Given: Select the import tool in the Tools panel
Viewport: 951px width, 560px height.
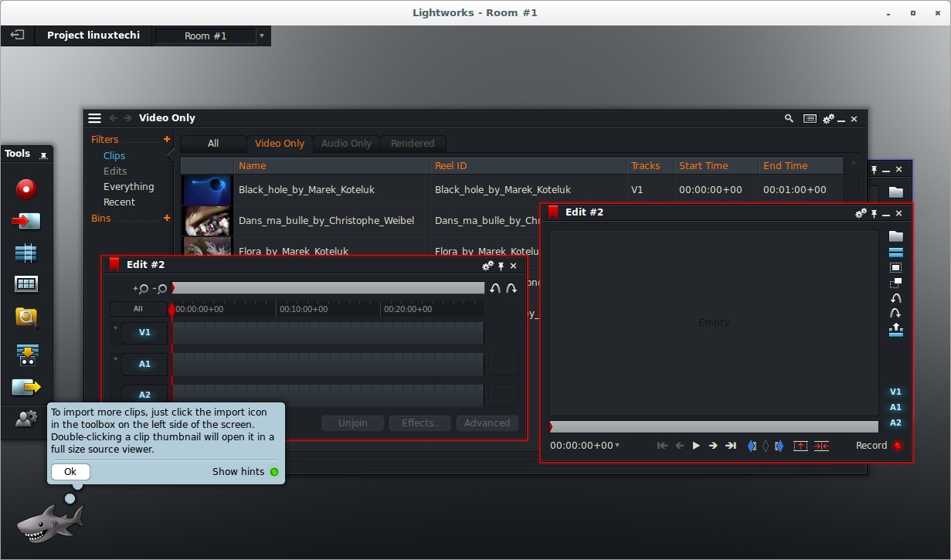Looking at the screenshot, I should click(x=25, y=221).
